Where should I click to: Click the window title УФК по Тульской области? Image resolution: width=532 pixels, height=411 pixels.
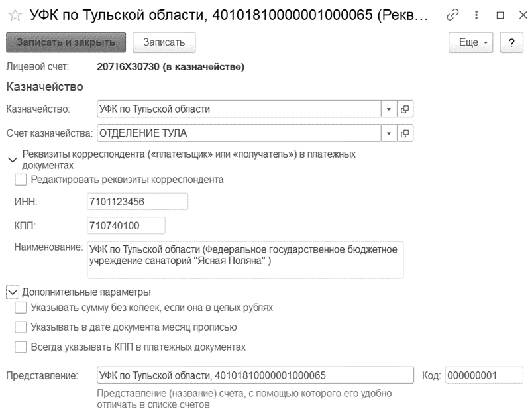[x=229, y=15]
